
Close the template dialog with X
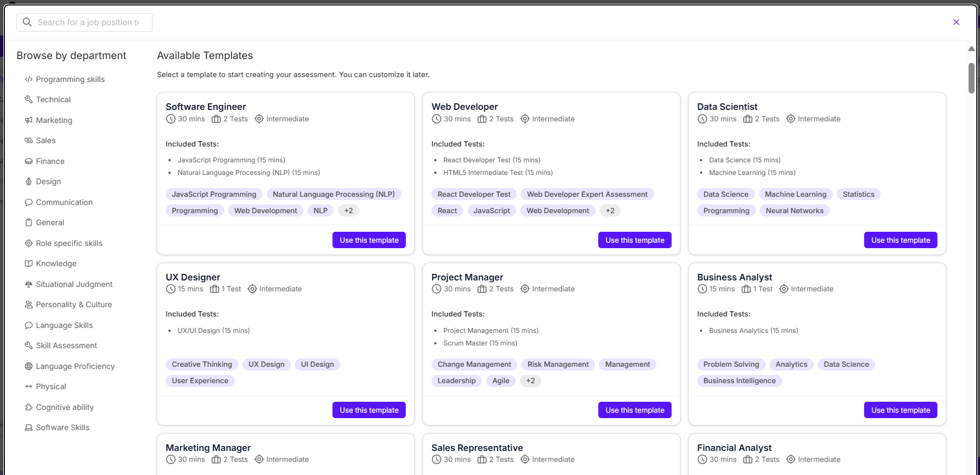pos(956,22)
